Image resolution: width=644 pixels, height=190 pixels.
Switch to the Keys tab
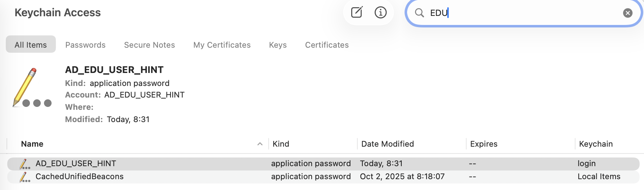click(x=278, y=45)
